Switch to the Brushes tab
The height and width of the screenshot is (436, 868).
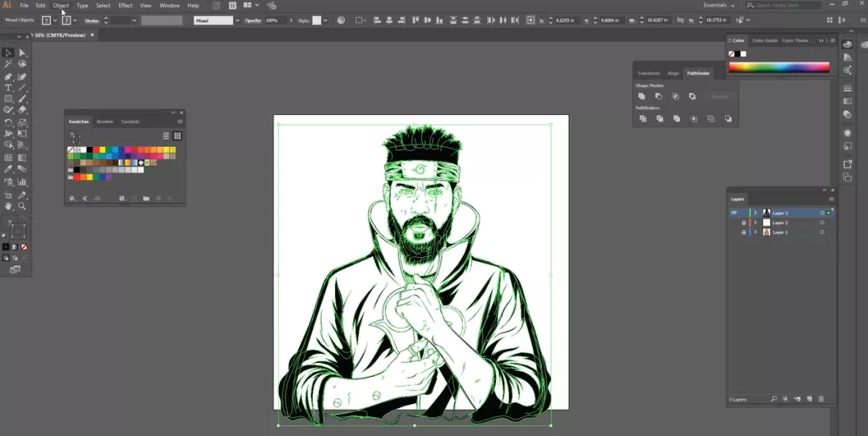point(104,122)
